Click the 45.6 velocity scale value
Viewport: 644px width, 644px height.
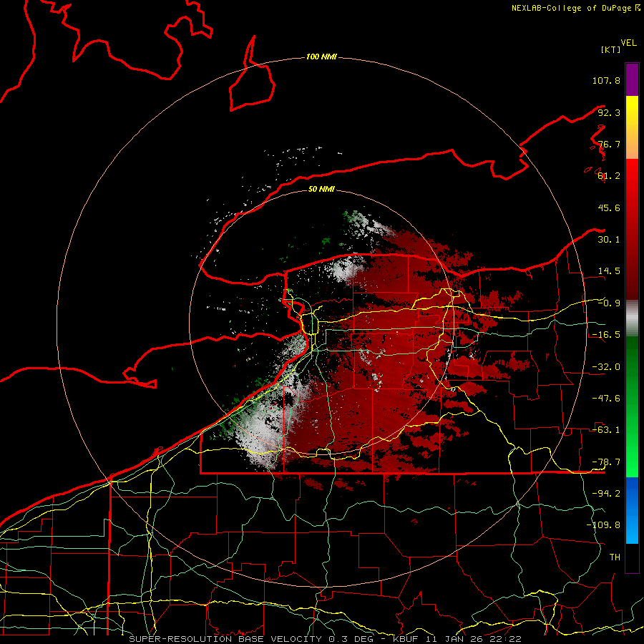pyautogui.click(x=609, y=208)
